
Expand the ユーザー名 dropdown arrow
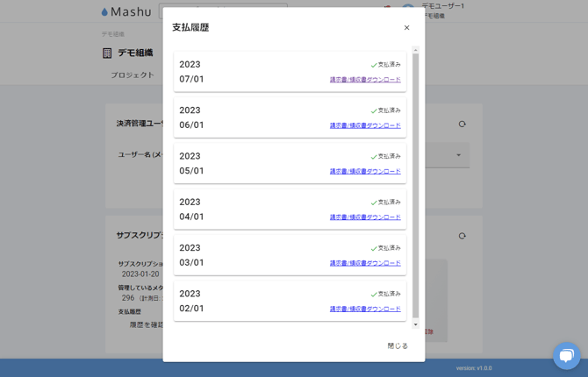(458, 155)
